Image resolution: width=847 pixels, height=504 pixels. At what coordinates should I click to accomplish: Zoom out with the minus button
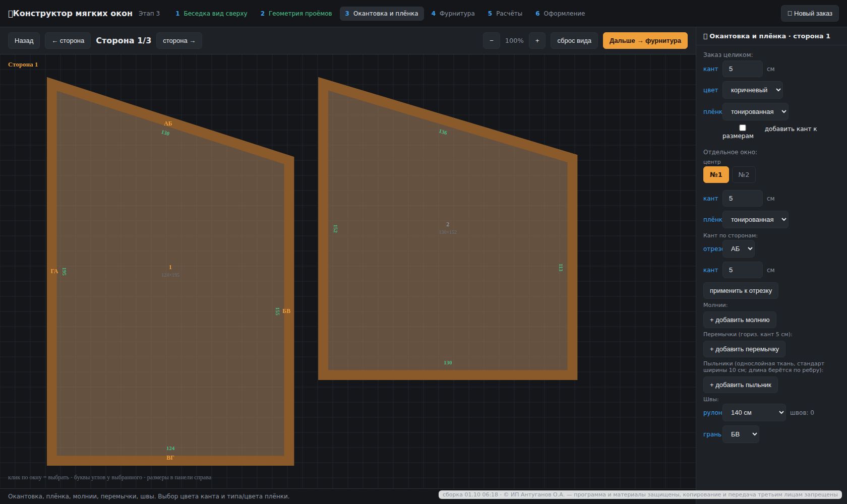[x=492, y=41]
